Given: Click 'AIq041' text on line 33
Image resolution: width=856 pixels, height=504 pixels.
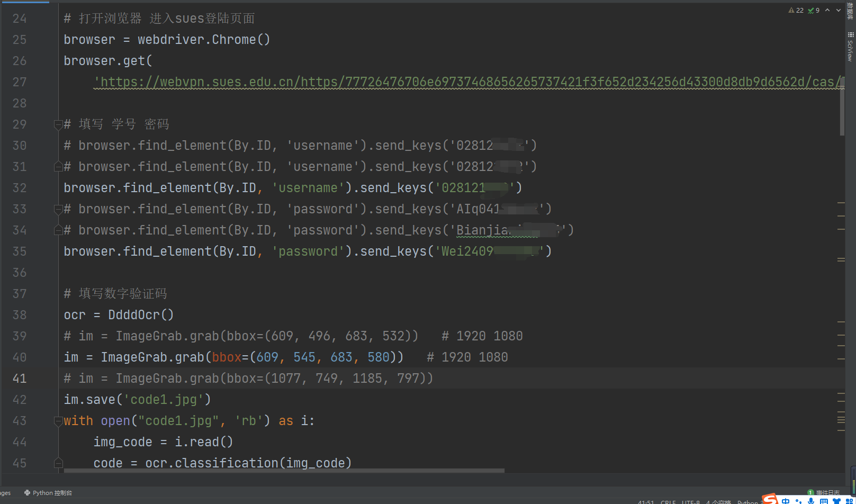Looking at the screenshot, I should point(479,209).
